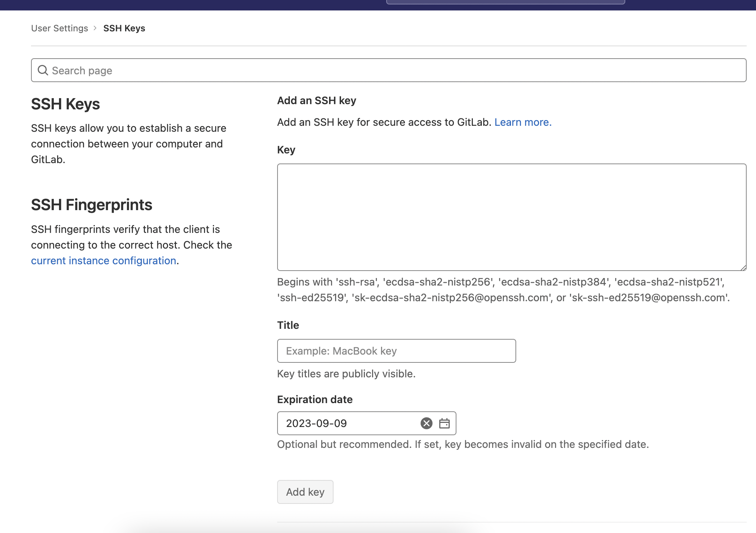The height and width of the screenshot is (533, 756).
Task: Click the Expiration date label
Action: pyautogui.click(x=315, y=399)
